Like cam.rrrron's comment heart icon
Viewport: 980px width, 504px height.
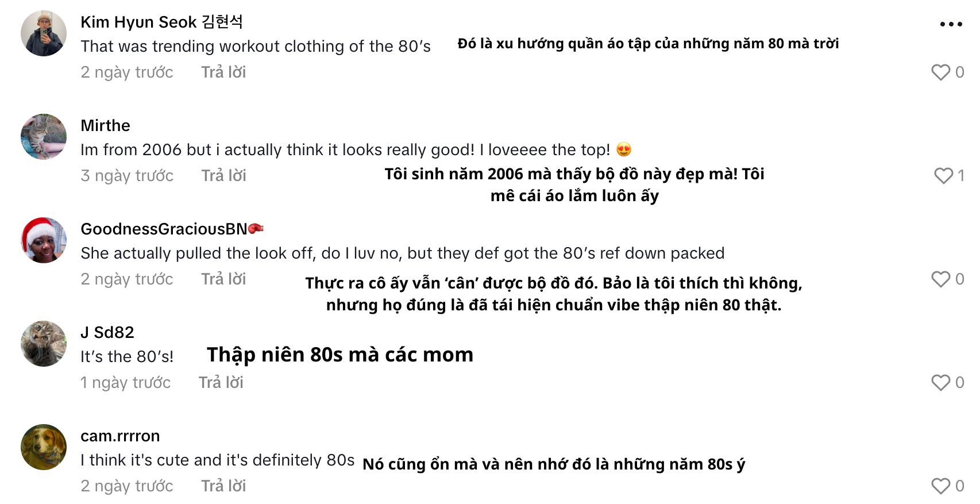(x=941, y=486)
